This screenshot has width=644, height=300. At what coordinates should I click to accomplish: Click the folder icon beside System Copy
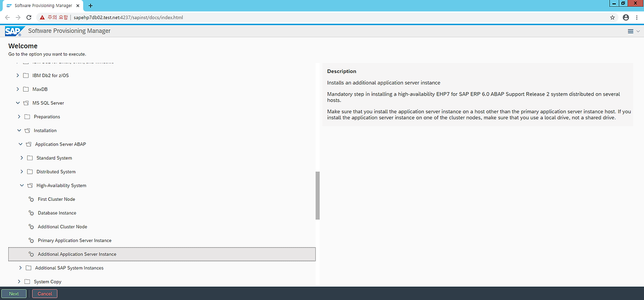coord(27,282)
